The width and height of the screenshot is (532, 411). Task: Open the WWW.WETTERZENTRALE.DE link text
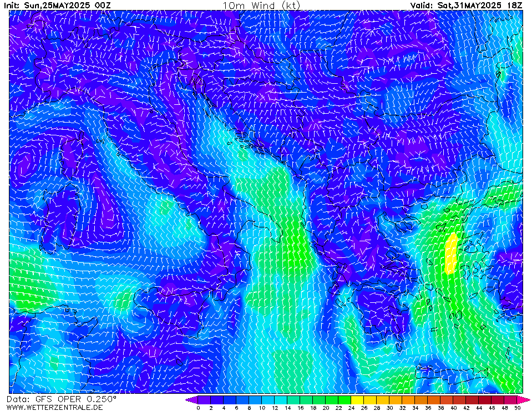click(x=54, y=407)
